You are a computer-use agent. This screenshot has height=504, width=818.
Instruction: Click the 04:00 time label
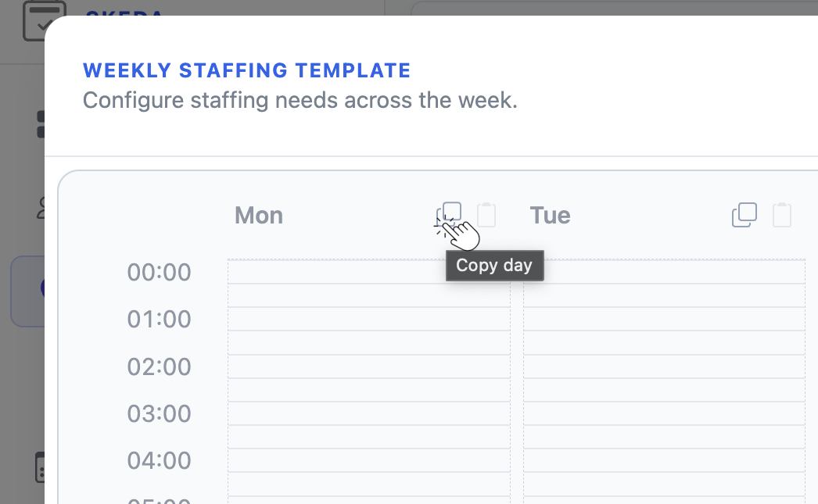coord(159,460)
